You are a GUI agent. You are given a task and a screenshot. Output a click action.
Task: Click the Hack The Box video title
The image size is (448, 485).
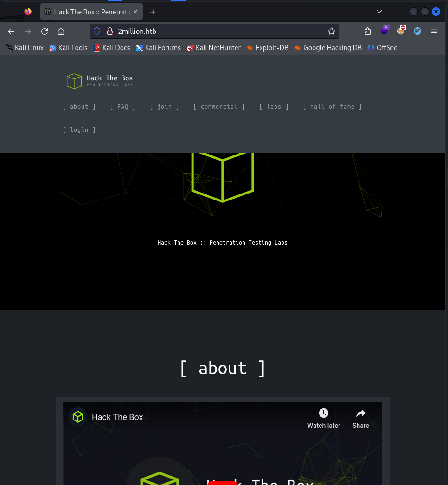point(117,417)
